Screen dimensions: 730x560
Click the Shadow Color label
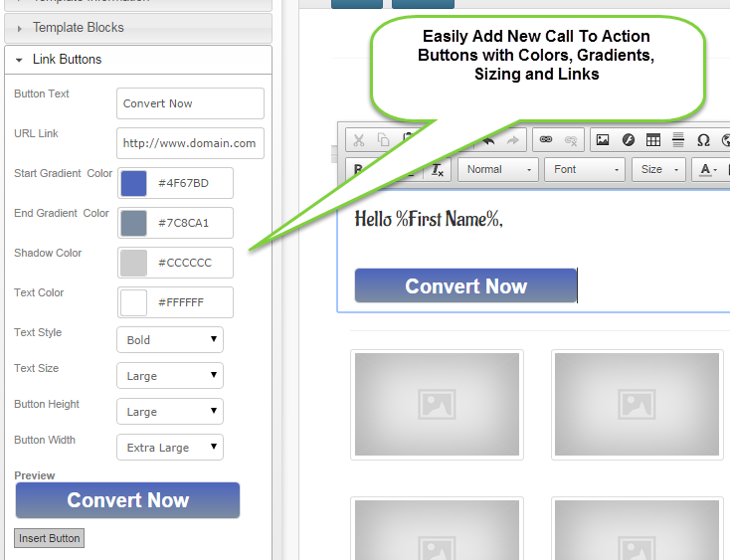(x=48, y=253)
